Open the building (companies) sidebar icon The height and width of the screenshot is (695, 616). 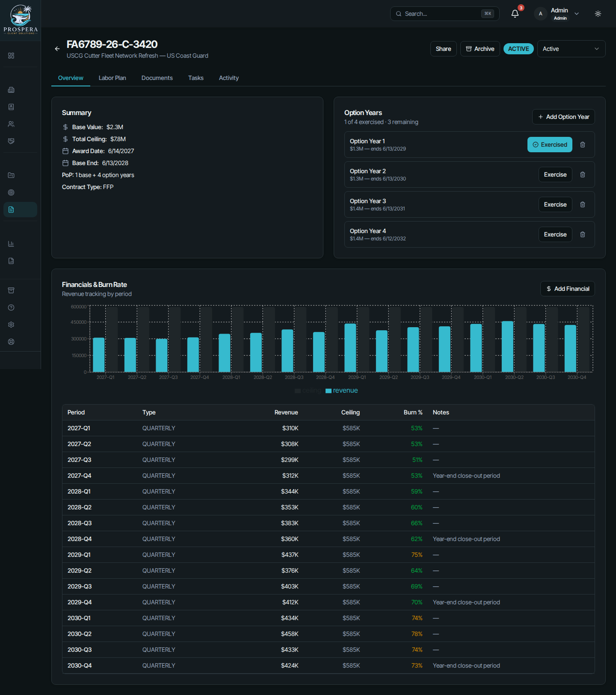11,90
